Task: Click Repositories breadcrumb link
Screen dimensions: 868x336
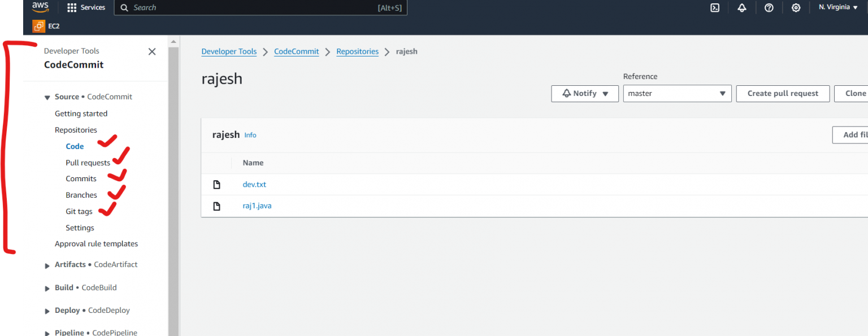Action: [357, 51]
